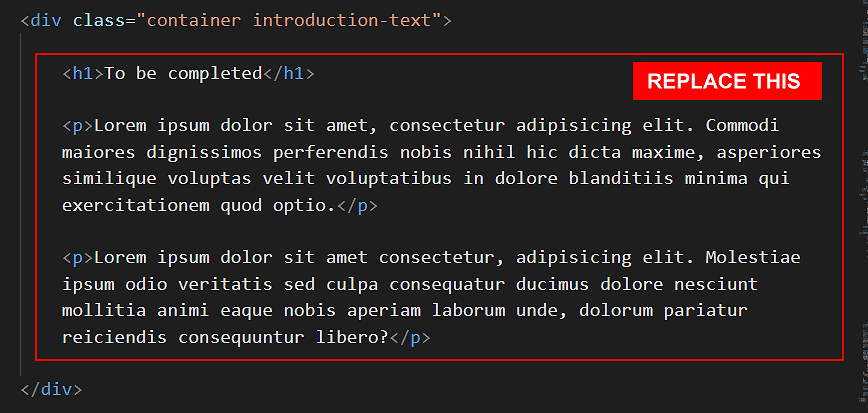Click the word "reiciendis" on last line

pos(114,337)
